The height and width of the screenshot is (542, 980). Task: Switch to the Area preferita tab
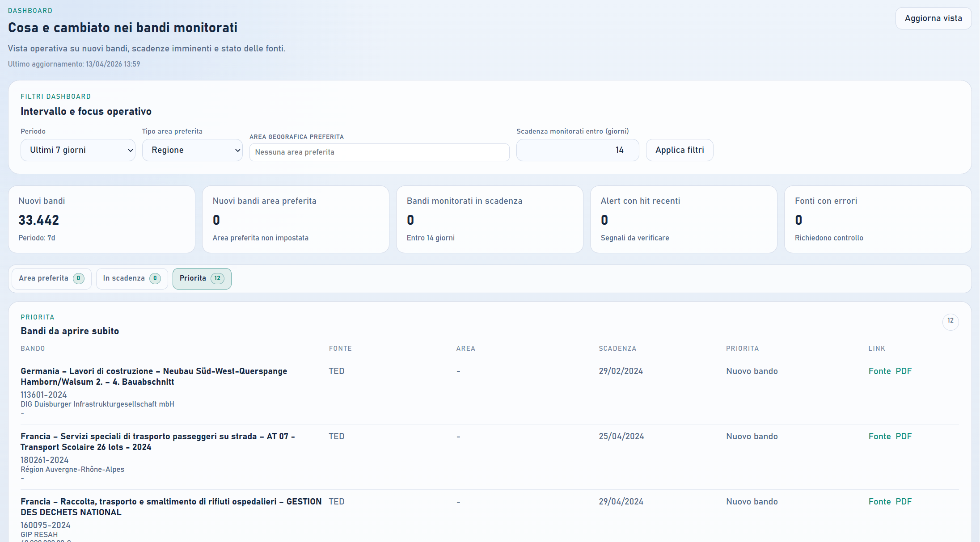pyautogui.click(x=51, y=278)
